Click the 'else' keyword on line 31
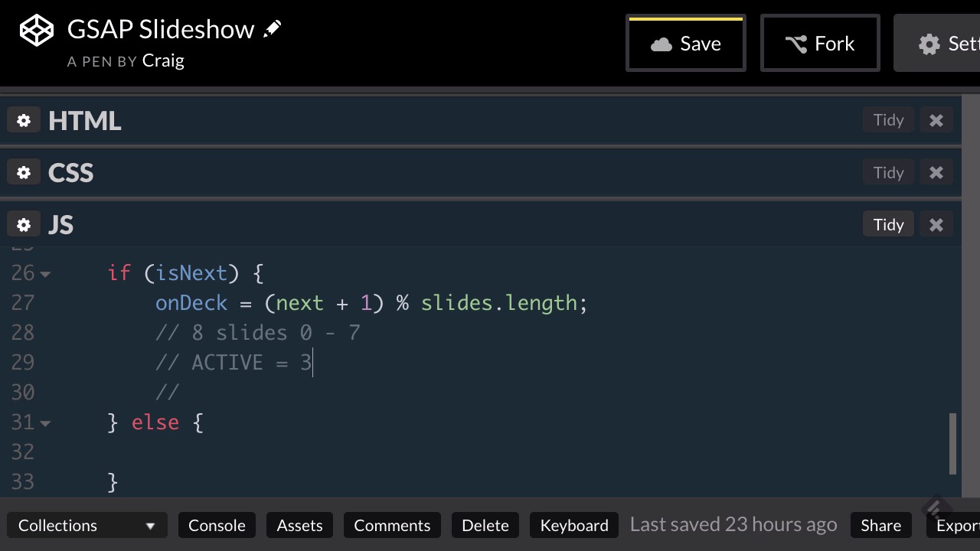This screenshot has height=551, width=980. [x=155, y=422]
